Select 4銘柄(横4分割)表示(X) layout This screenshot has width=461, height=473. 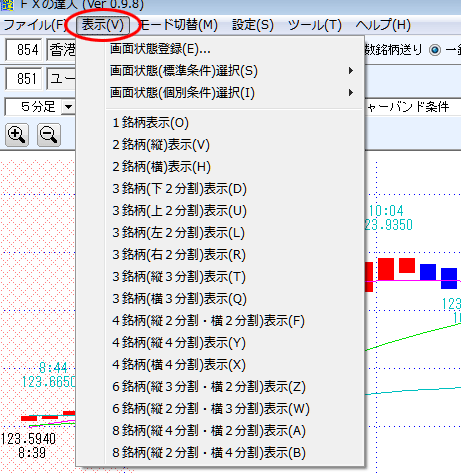tap(219, 365)
